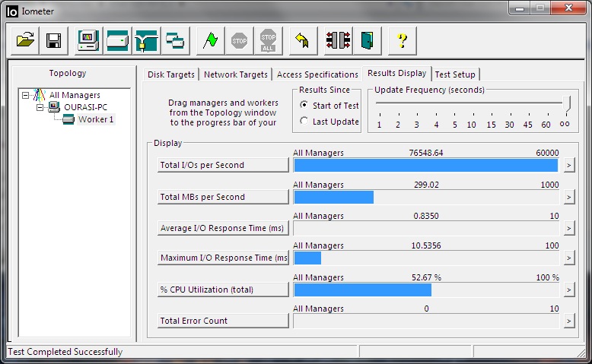Click the 299.02 MBs value
Image resolution: width=592 pixels, height=364 pixels.
pos(426,185)
